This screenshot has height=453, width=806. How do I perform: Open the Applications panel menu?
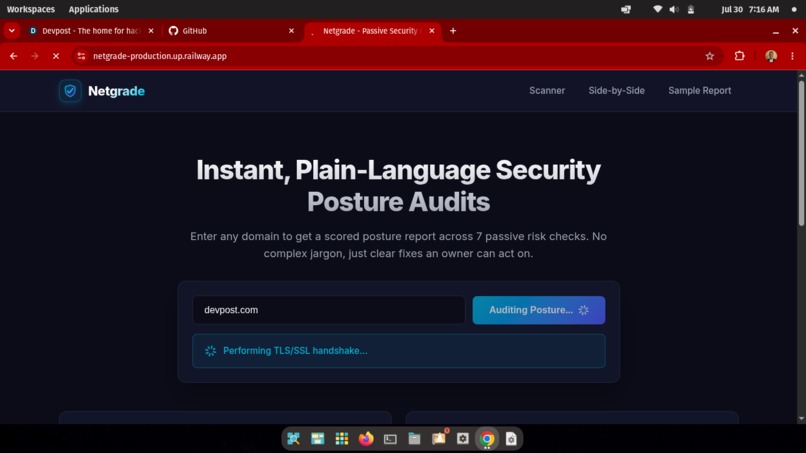click(94, 9)
